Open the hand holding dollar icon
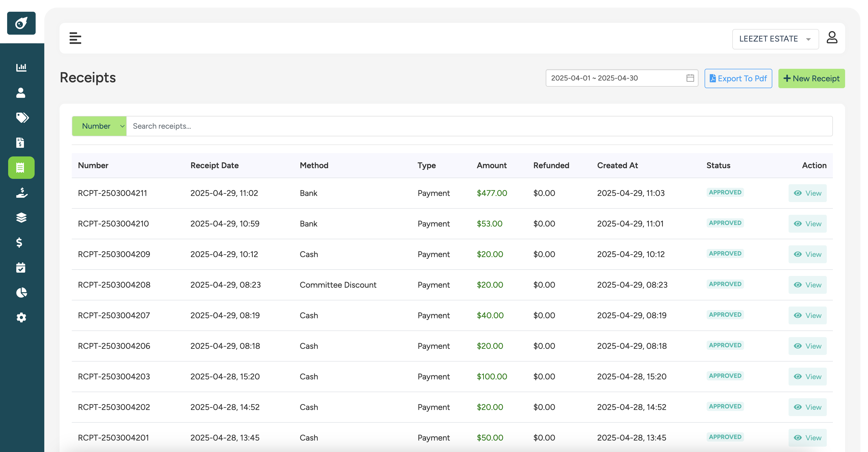 [22, 193]
